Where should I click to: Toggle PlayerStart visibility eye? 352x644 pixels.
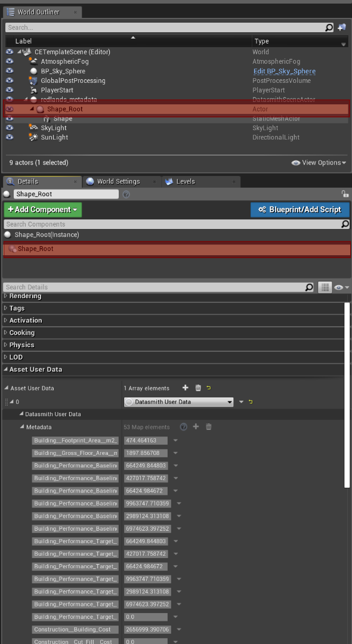pyautogui.click(x=10, y=90)
